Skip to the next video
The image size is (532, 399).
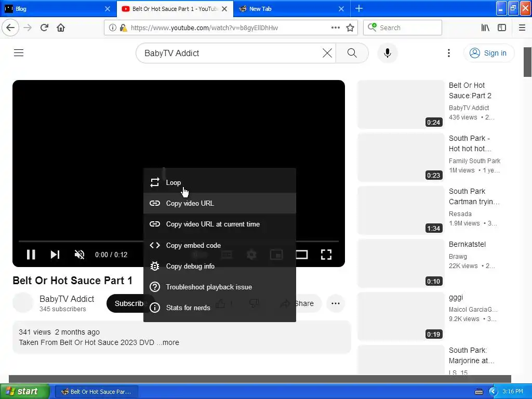coord(55,255)
